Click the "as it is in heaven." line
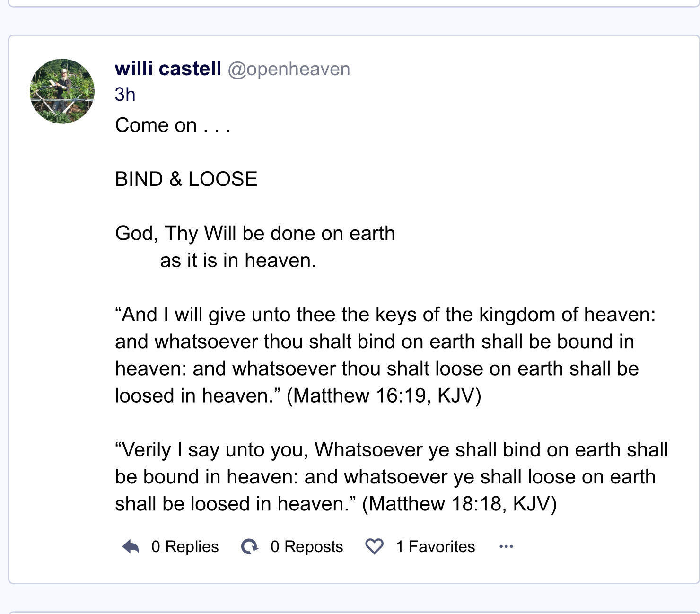700x614 pixels. [238, 261]
